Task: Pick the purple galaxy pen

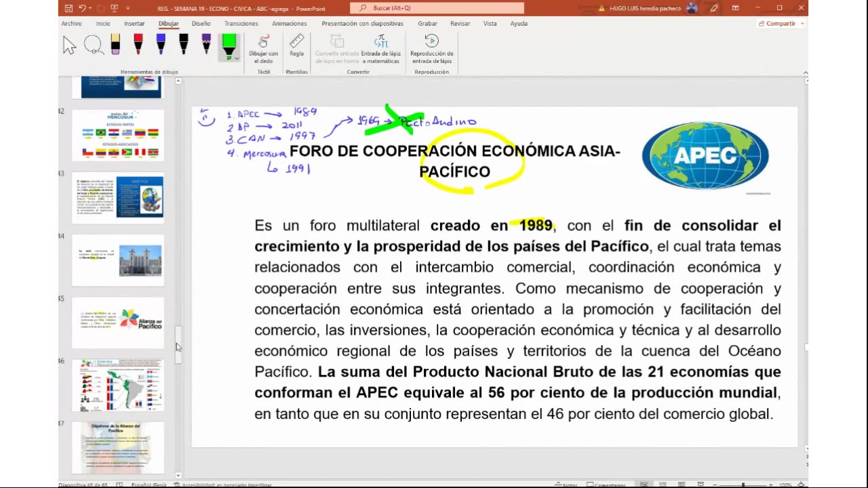Action: 206,45
